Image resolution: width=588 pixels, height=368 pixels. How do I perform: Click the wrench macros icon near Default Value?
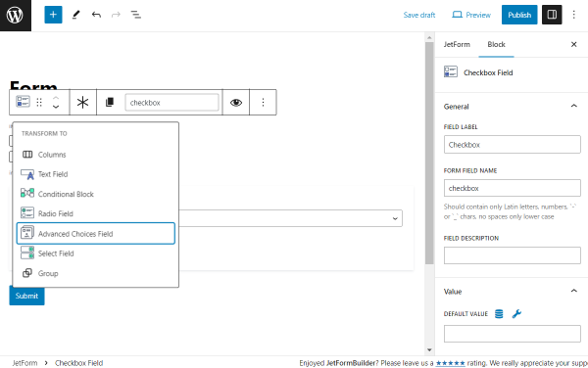click(x=516, y=314)
